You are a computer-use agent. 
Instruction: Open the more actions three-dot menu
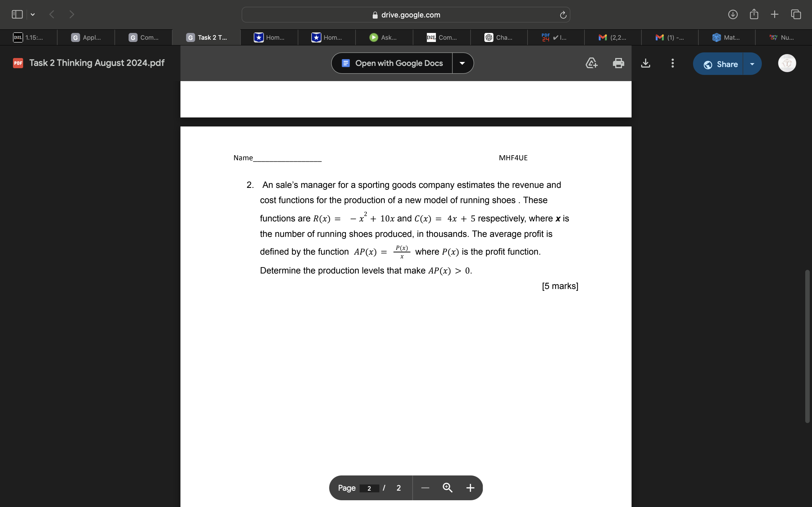click(x=672, y=63)
